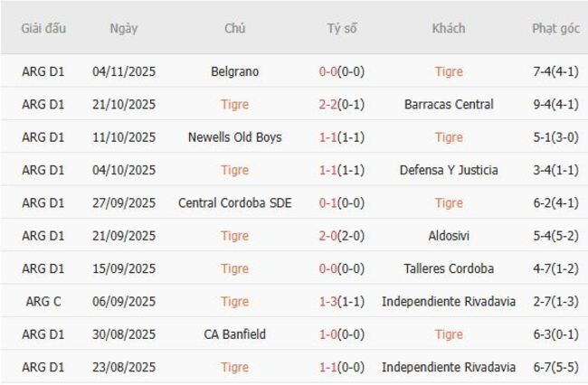Click the Ngày column header
Viewport: 588px width, 385px height.
point(124,28)
